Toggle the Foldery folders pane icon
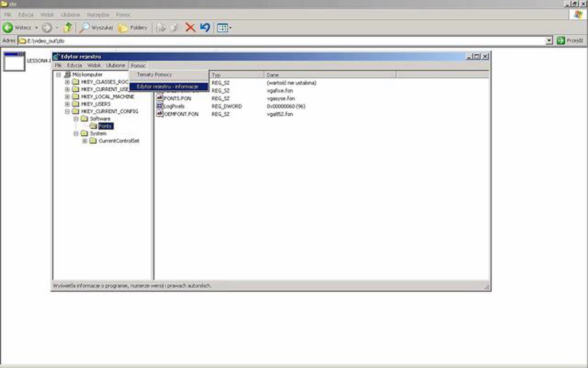 (x=123, y=28)
